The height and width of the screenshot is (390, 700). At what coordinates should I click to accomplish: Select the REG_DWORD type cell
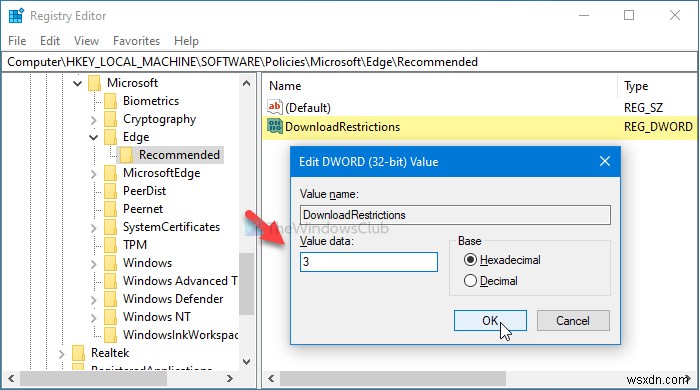pyautogui.click(x=658, y=127)
